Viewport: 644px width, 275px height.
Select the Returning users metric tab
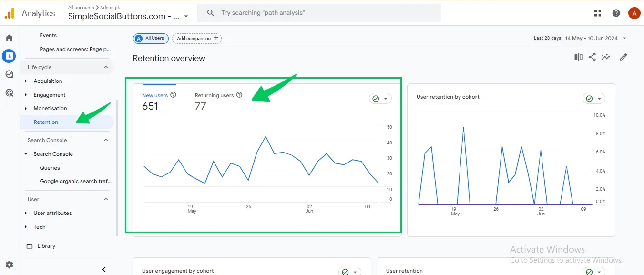click(214, 95)
